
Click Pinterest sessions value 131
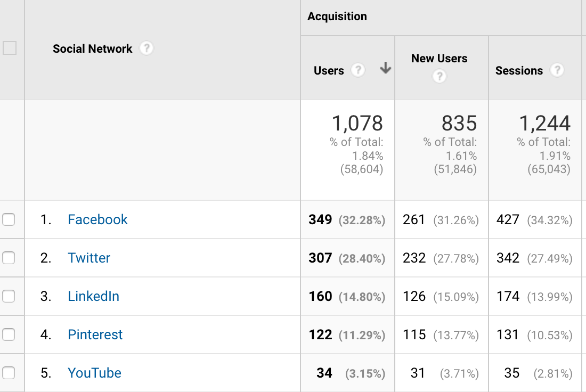[x=508, y=335]
